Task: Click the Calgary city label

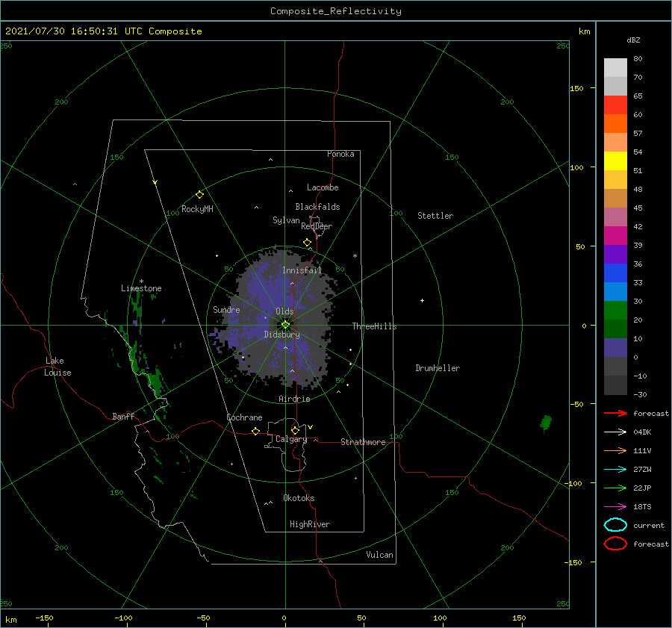Action: tap(291, 439)
